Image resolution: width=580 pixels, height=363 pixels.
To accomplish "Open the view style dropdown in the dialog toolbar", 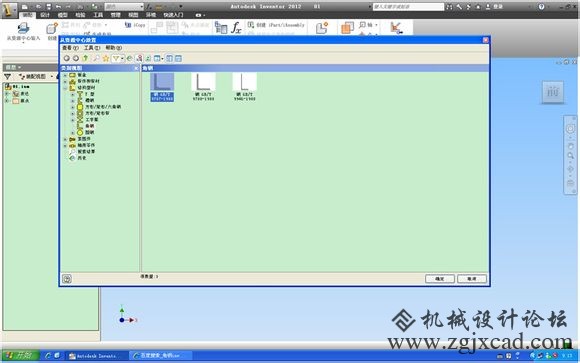I will [x=162, y=58].
